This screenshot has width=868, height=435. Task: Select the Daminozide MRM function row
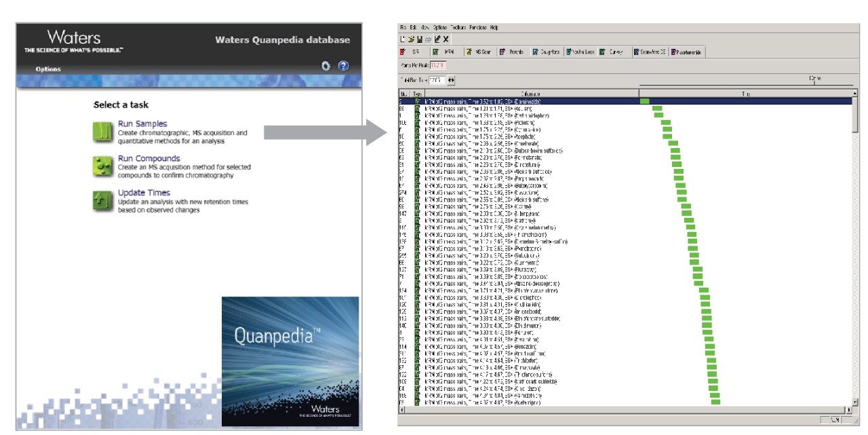click(624, 101)
